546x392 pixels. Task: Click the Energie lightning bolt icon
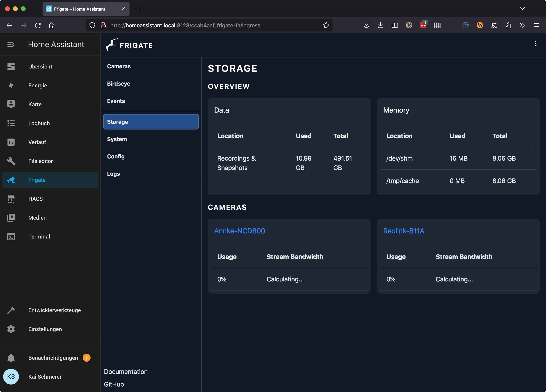pyautogui.click(x=11, y=85)
